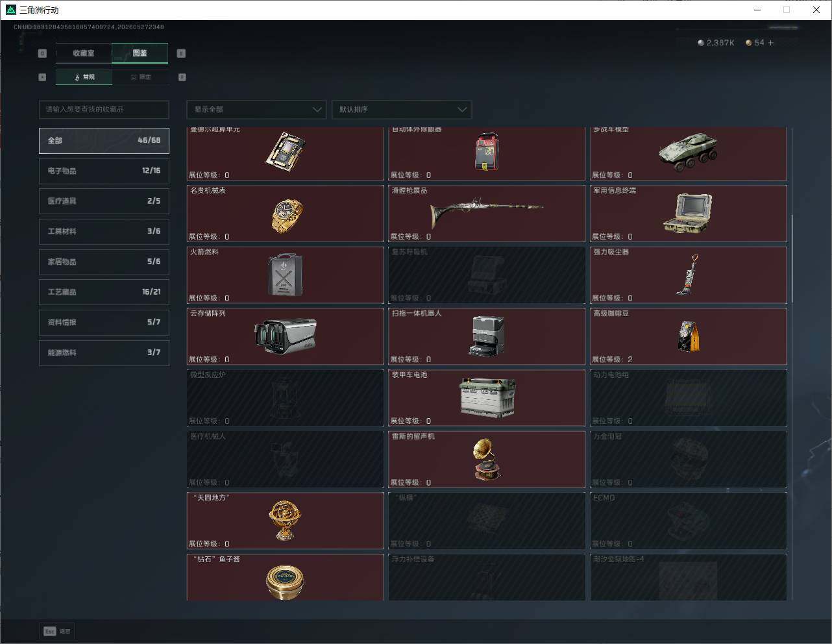Filter by 工艺藏品 category
Viewport: 832px width, 644px height.
[x=104, y=292]
